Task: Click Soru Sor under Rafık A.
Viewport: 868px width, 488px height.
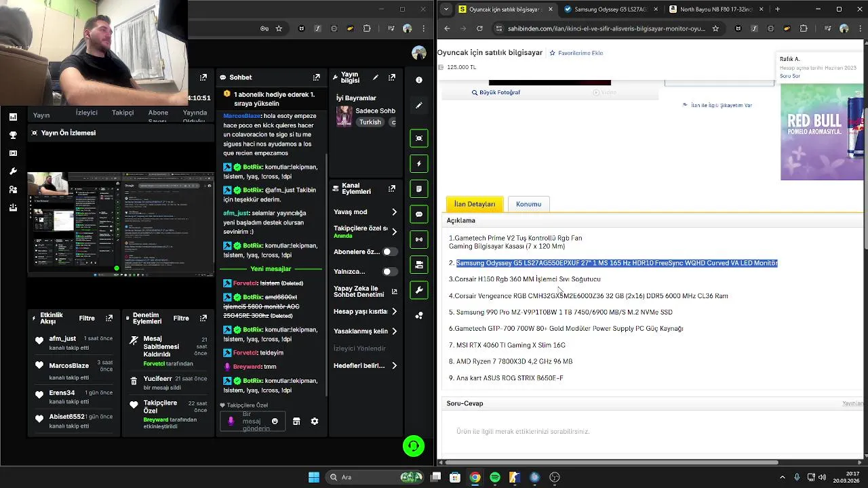Action: (790, 76)
